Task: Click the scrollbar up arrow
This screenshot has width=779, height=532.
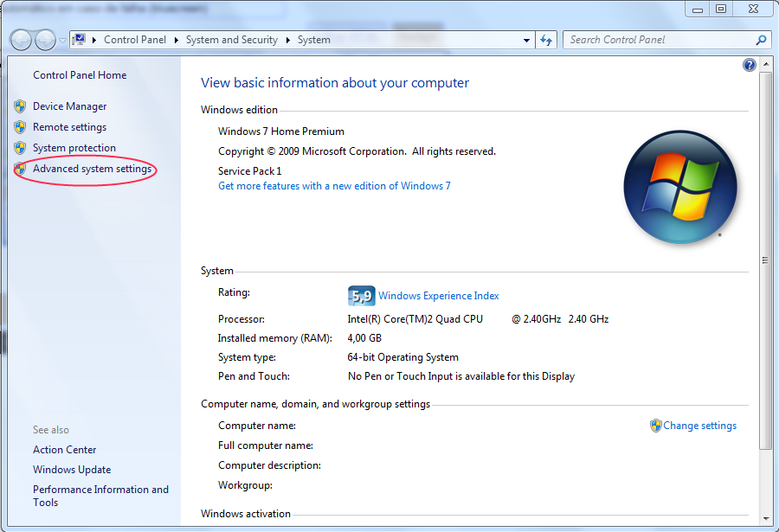Action: (x=766, y=65)
